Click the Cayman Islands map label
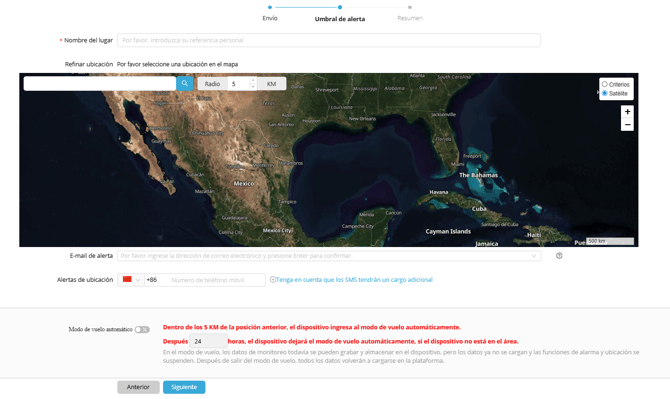 pos(448,232)
